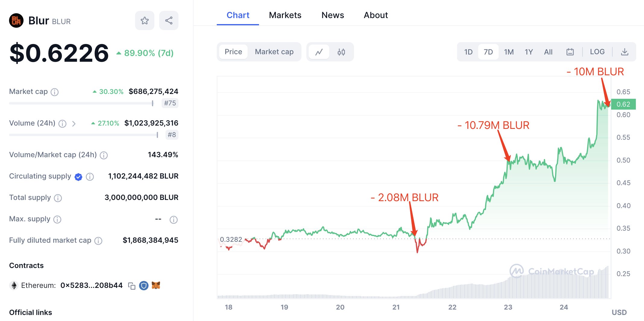Switch to candlestick chart view icon

[x=341, y=52]
